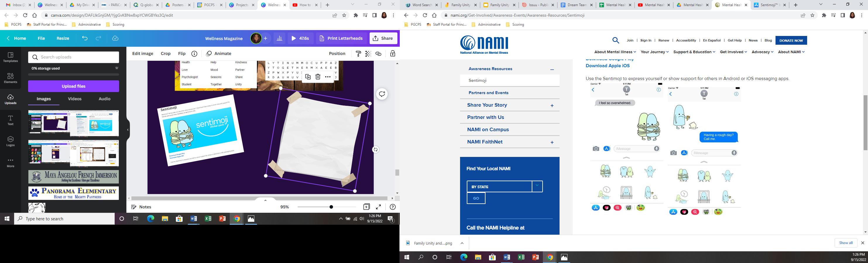
Task: Open the transparency checkerboard icon
Action: click(368, 54)
